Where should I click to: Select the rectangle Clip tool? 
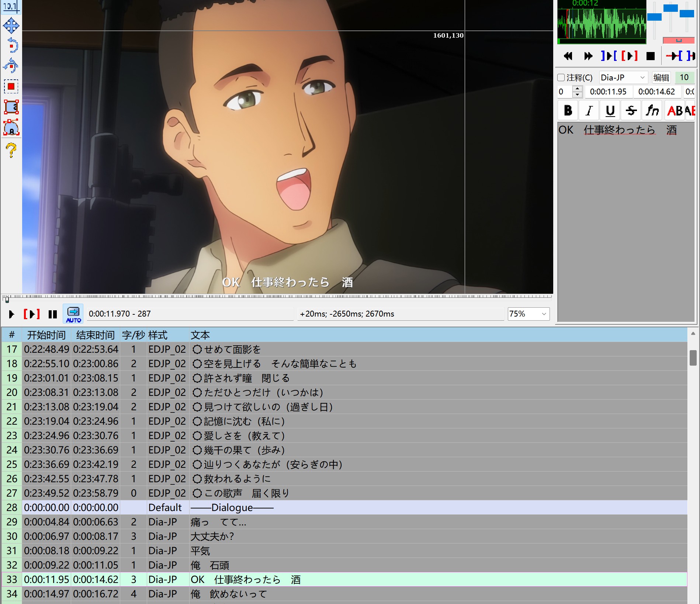[x=11, y=107]
